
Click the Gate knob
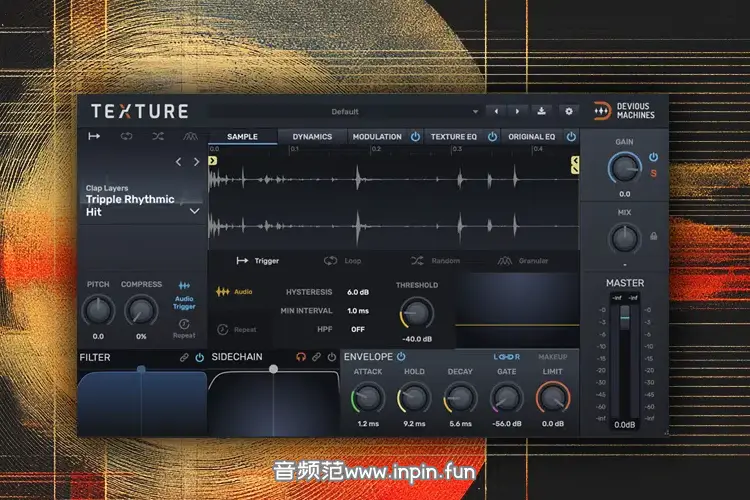coord(507,398)
